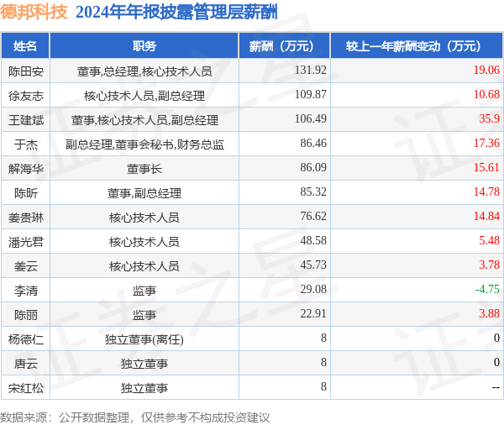Click salary value 76.62
The height and width of the screenshot is (425, 504).
[x=313, y=216]
